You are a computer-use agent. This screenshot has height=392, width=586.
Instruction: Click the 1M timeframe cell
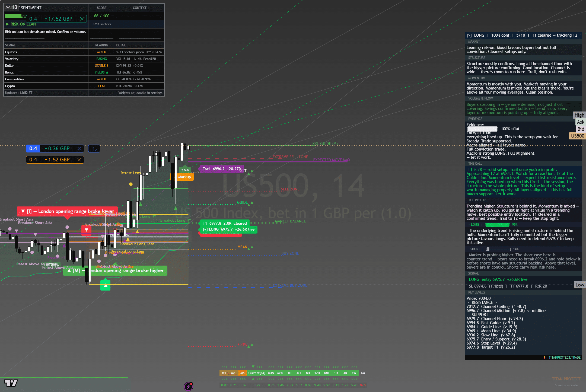(363, 373)
